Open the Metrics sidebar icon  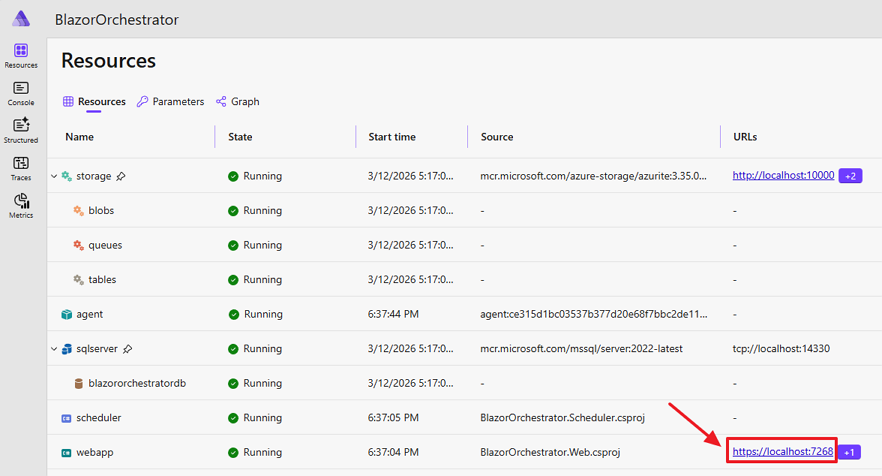(21, 205)
